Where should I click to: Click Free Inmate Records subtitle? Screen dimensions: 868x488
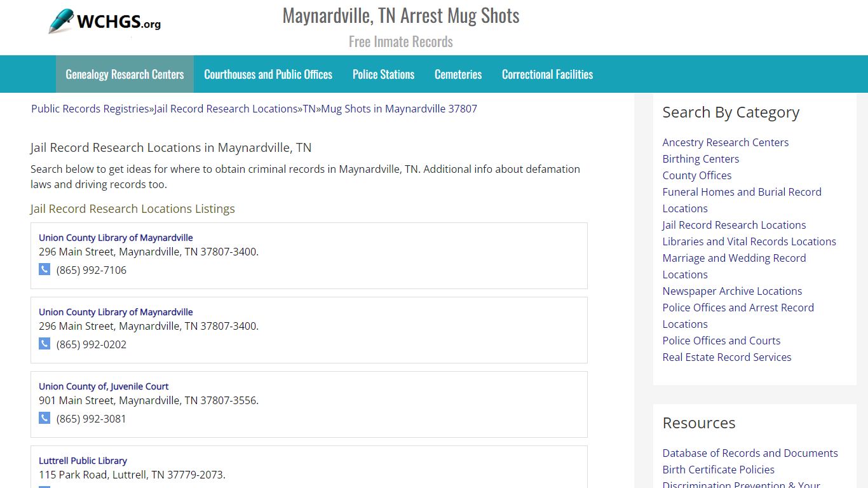pos(401,42)
